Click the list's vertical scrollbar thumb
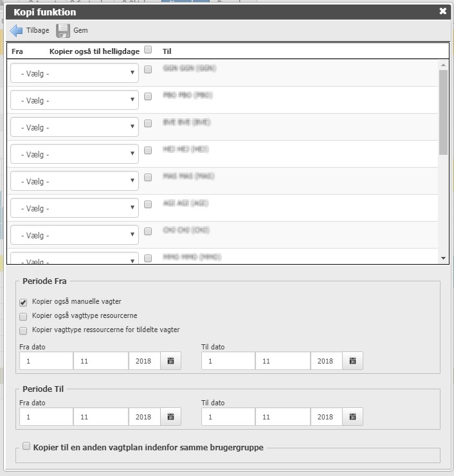454x476 pixels. (x=443, y=112)
